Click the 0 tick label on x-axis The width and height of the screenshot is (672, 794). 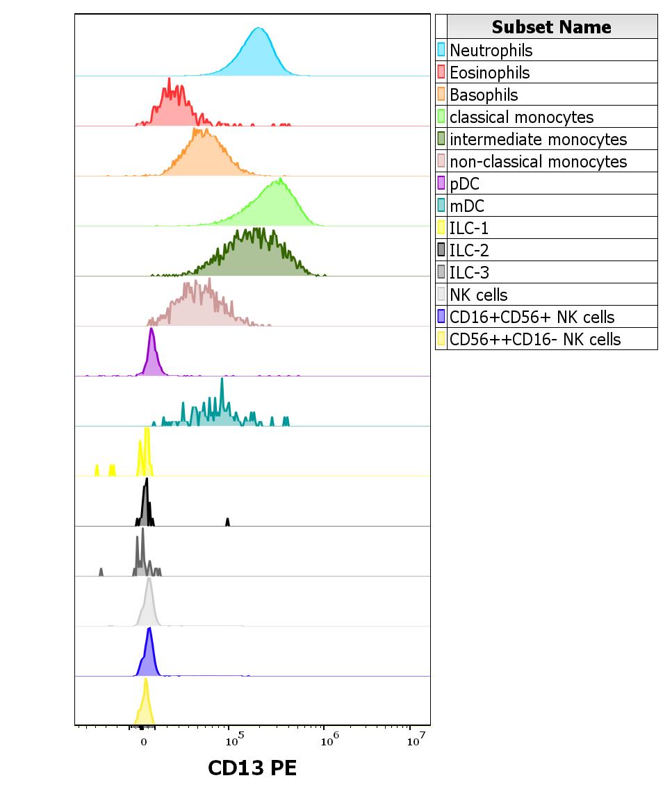point(144,743)
